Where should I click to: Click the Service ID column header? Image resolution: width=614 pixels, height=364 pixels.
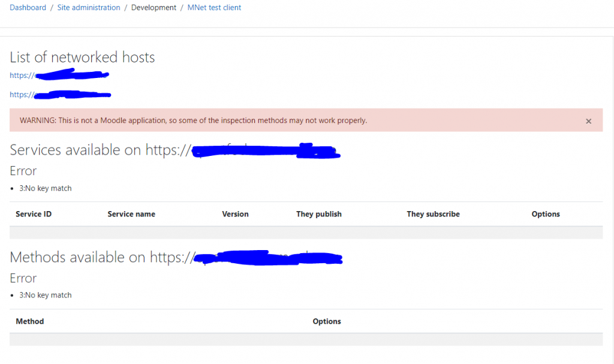(x=34, y=214)
